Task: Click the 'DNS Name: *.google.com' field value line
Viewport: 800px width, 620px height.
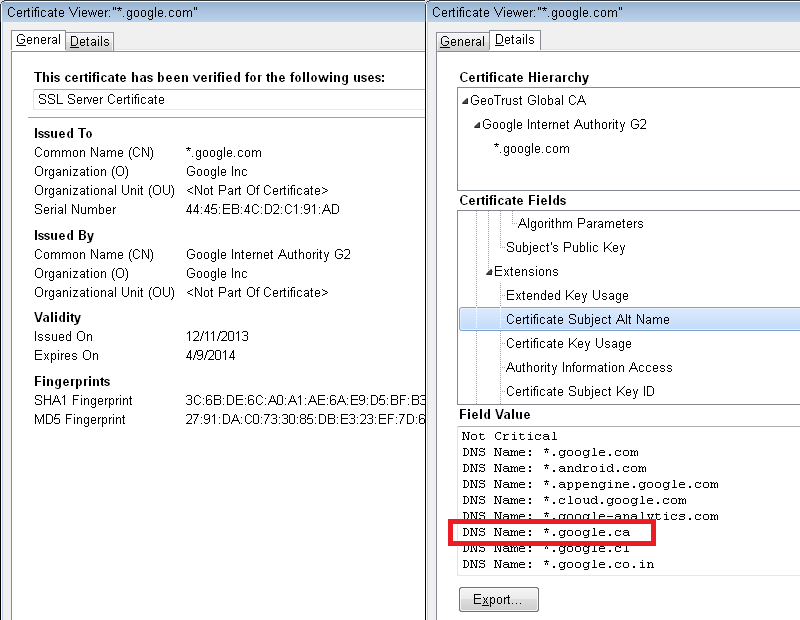Action: [x=550, y=452]
